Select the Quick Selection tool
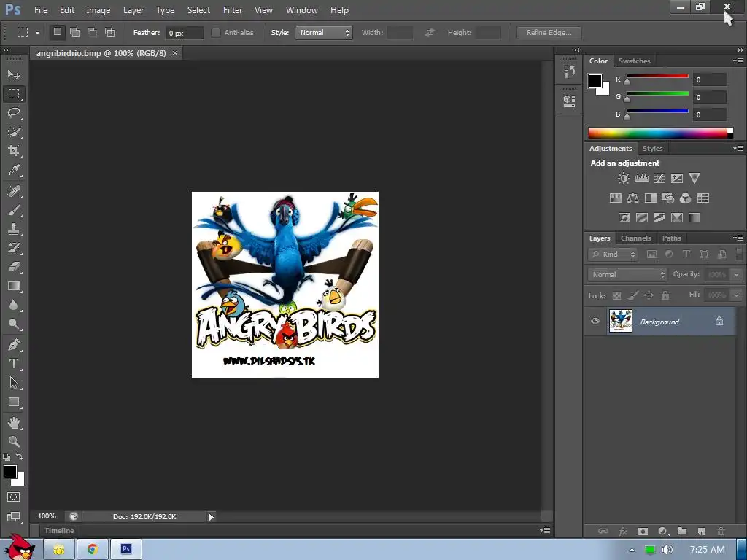747x560 pixels. 14,132
